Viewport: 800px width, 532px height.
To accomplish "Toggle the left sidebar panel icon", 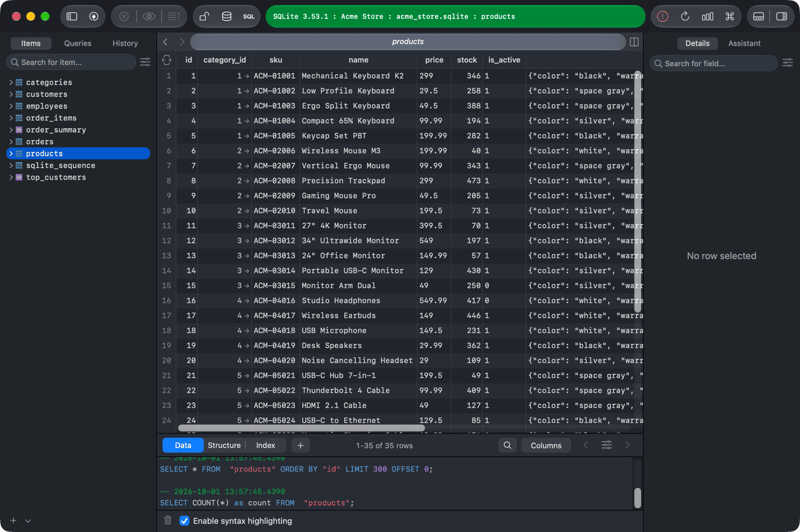I will 72,16.
